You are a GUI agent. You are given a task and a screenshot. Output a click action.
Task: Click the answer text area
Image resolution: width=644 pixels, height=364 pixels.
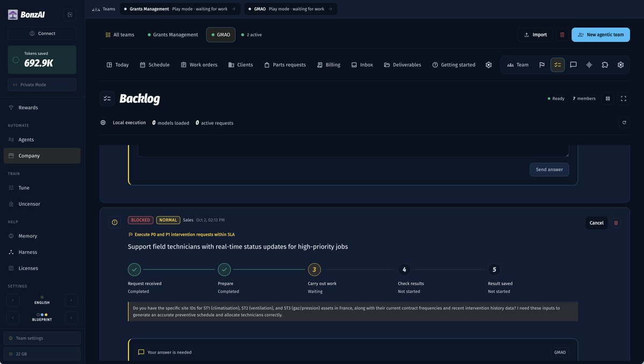(353, 151)
